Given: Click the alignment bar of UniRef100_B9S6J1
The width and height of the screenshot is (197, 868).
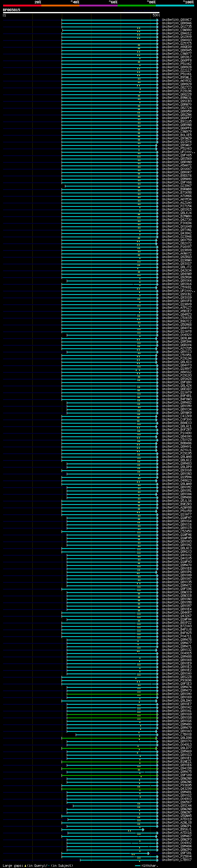Looking at the screenshot, I should click(103, 829).
